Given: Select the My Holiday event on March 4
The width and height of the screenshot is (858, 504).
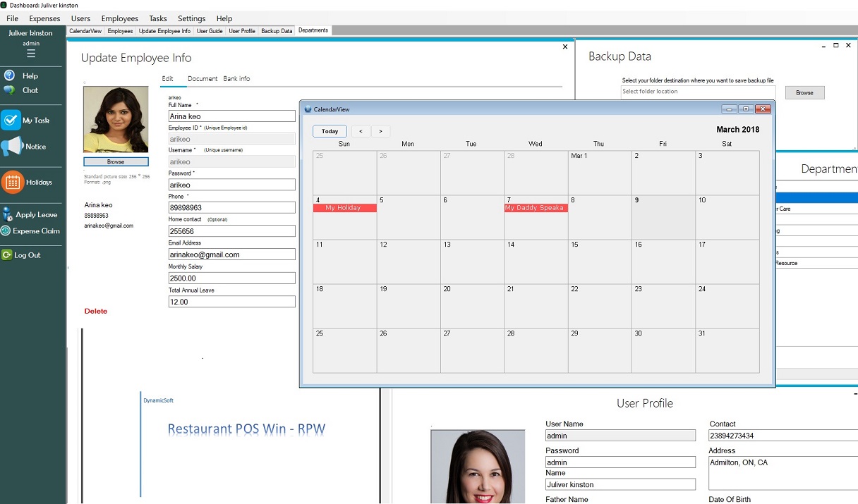Looking at the screenshot, I should (x=344, y=208).
